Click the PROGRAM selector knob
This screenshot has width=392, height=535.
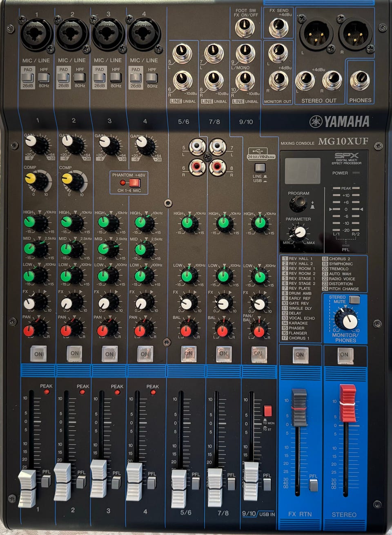(298, 203)
